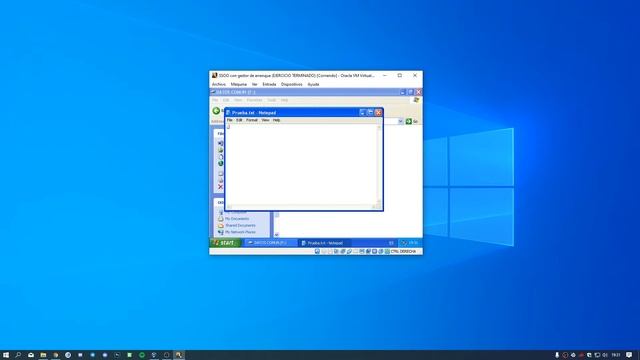The image size is (640, 360).
Task: Click Notepad's horizontal scrollbar
Action: pyautogui.click(x=301, y=207)
